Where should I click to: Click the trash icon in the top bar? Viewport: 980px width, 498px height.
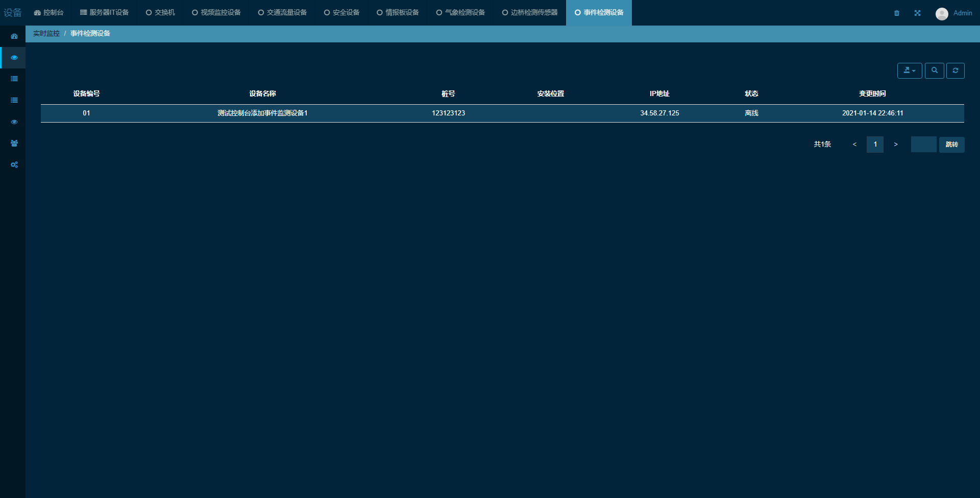click(x=897, y=13)
